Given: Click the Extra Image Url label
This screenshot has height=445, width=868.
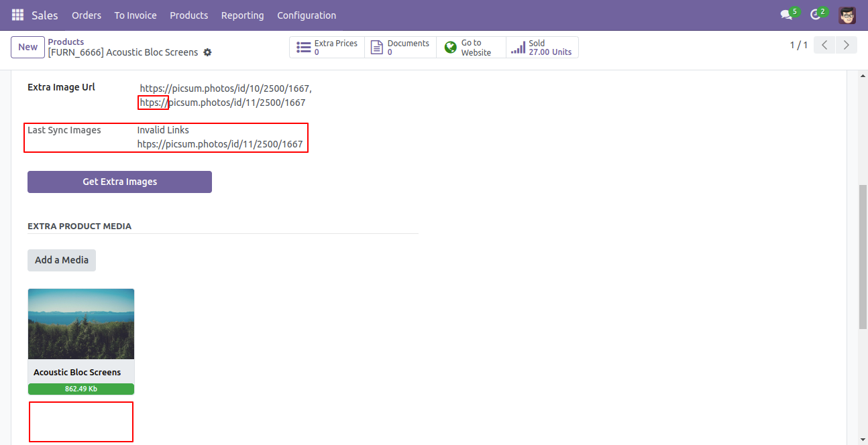Looking at the screenshot, I should pyautogui.click(x=61, y=87).
